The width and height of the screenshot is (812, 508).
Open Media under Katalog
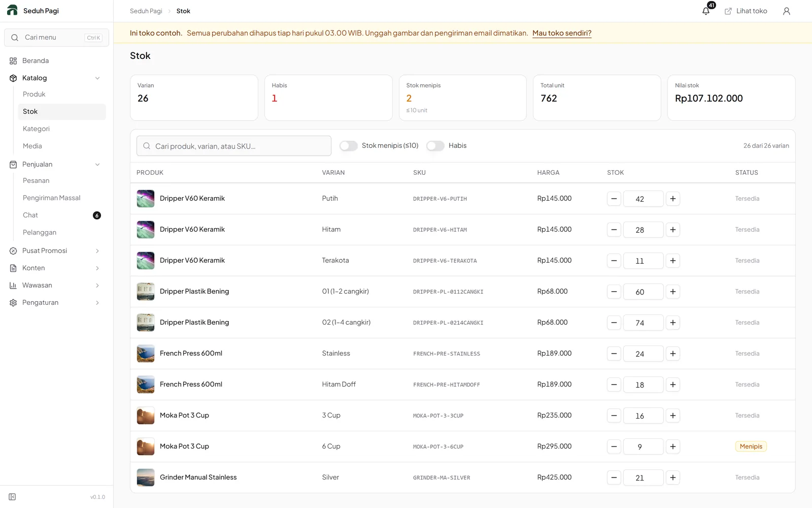coord(62,146)
